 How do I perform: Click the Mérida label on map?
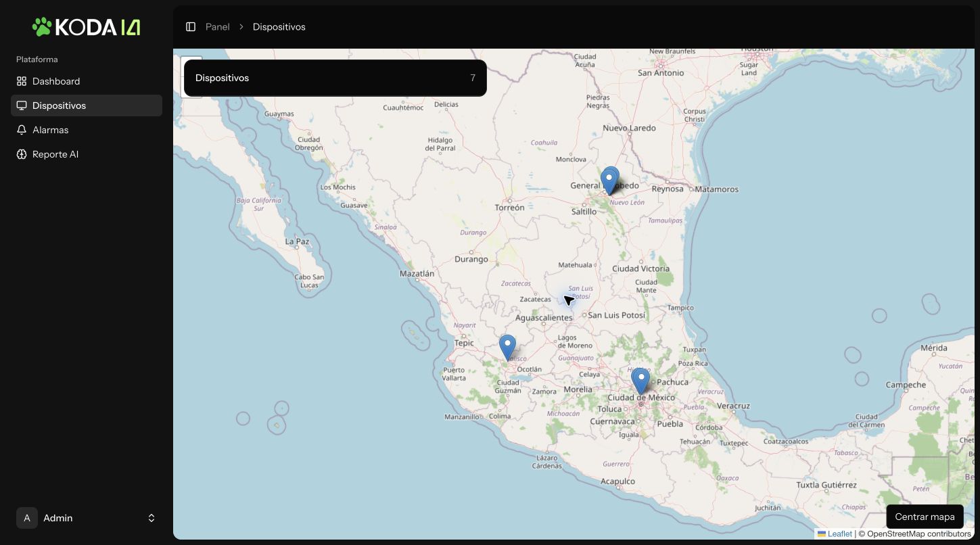[934, 348]
